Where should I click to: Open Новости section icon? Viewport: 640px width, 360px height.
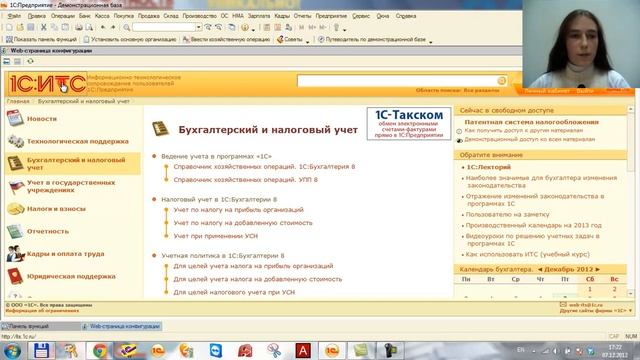[15, 118]
